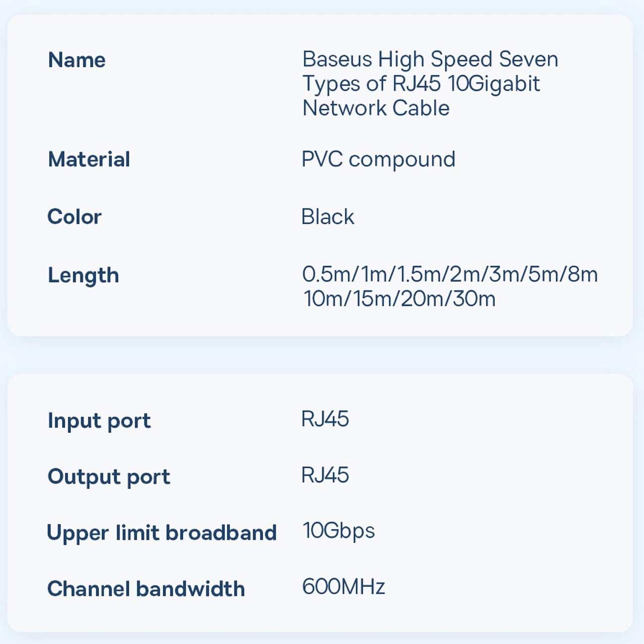644x644 pixels.
Task: Select the PVC compound material value
Action: coord(378,160)
